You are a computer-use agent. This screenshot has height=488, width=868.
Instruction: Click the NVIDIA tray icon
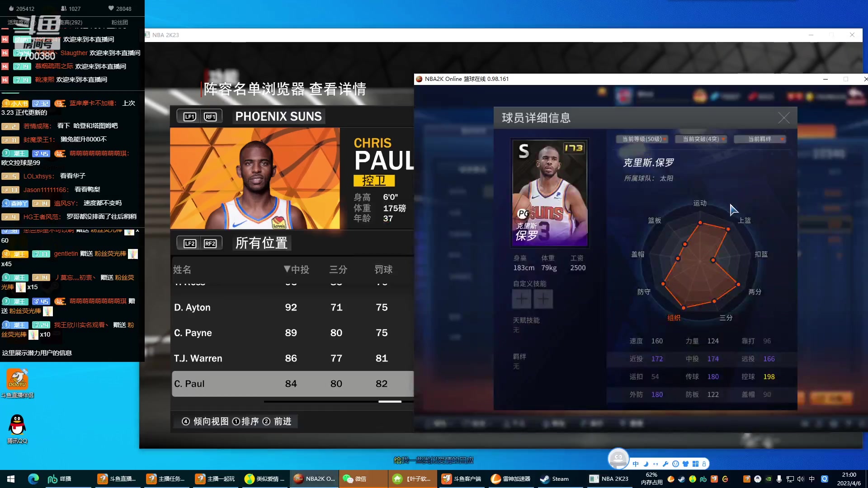768,479
